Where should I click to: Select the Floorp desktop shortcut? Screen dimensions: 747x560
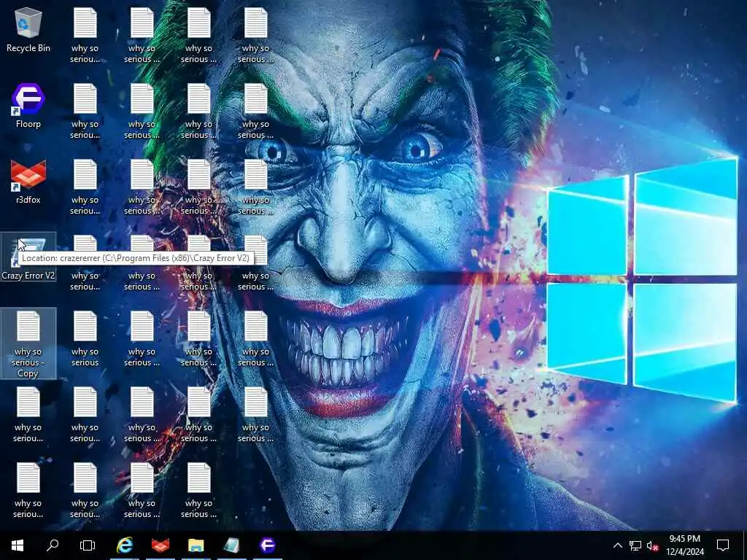coord(28,106)
